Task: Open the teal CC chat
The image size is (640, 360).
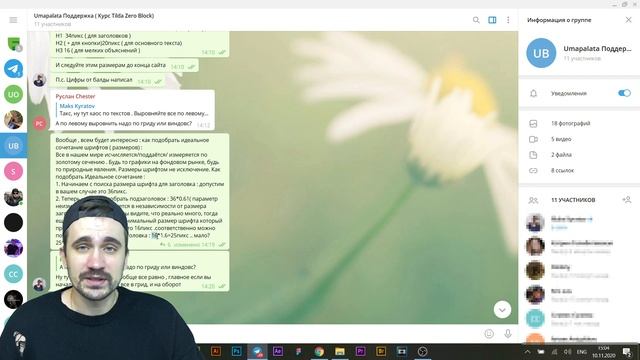Action: (13, 274)
